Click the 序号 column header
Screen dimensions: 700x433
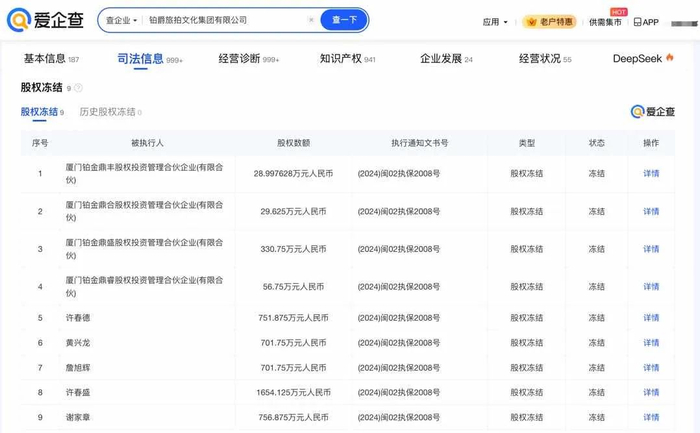pos(40,143)
